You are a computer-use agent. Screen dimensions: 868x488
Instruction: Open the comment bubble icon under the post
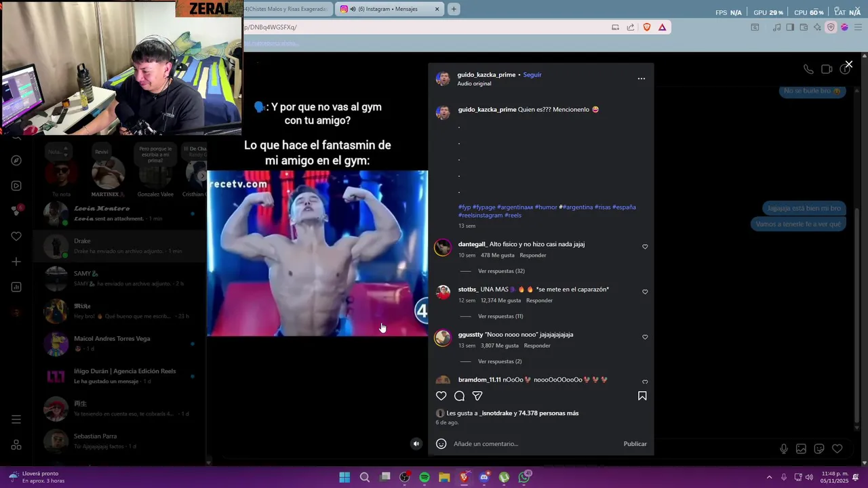pos(459,396)
